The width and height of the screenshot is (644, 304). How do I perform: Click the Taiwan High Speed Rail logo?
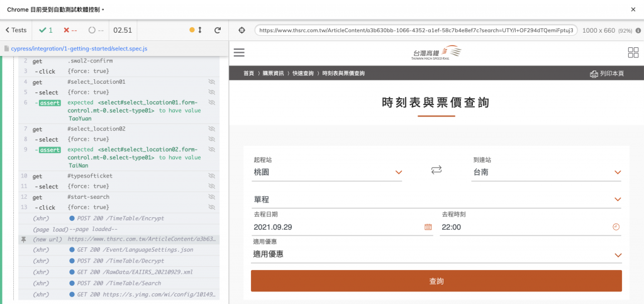[436, 53]
